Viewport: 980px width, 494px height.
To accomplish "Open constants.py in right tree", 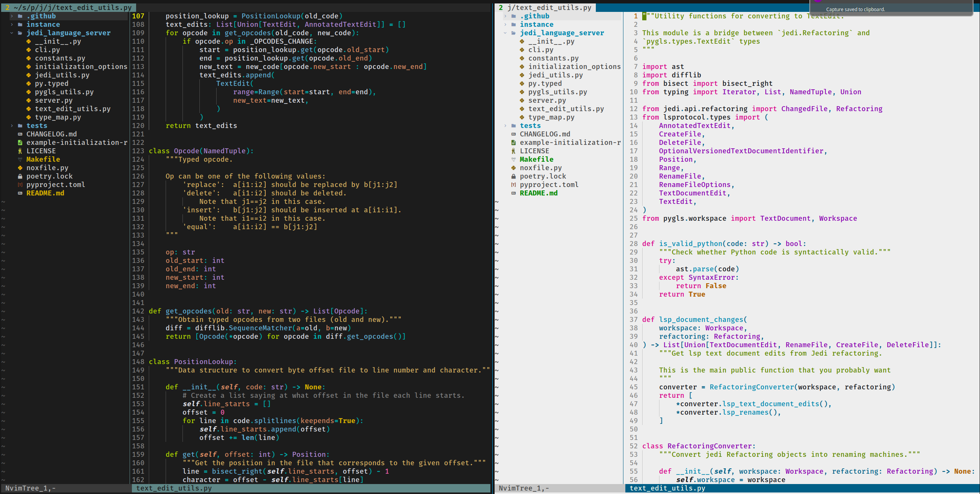I will (x=553, y=58).
